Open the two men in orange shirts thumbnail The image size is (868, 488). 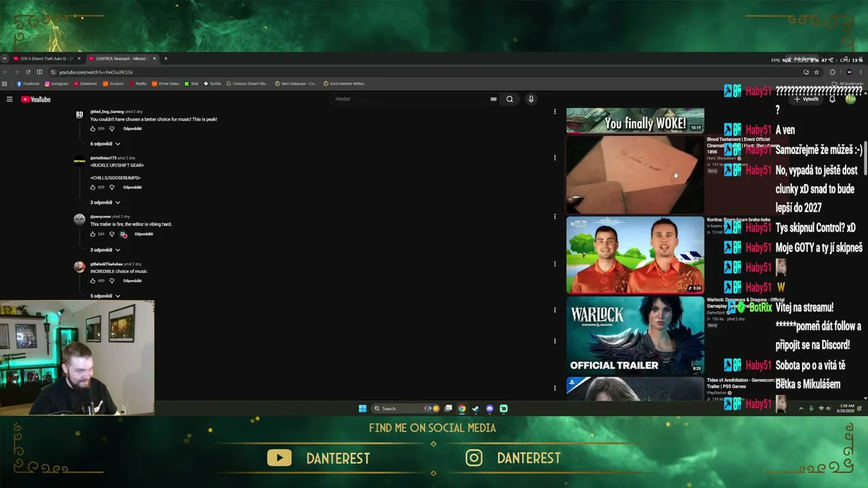pos(635,255)
